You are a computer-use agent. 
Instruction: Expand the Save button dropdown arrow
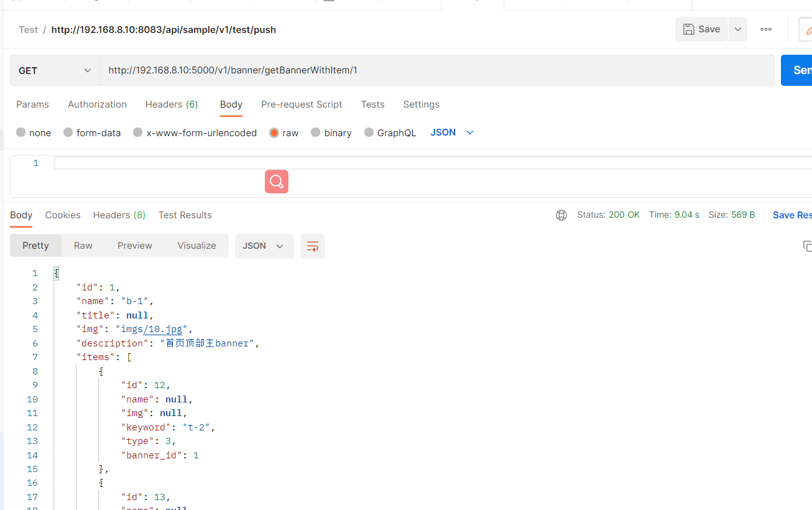737,29
